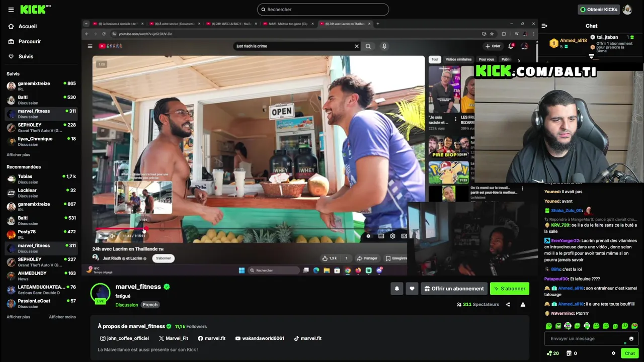
Task: Click username KRV_720 in chat
Action: (x=560, y=225)
